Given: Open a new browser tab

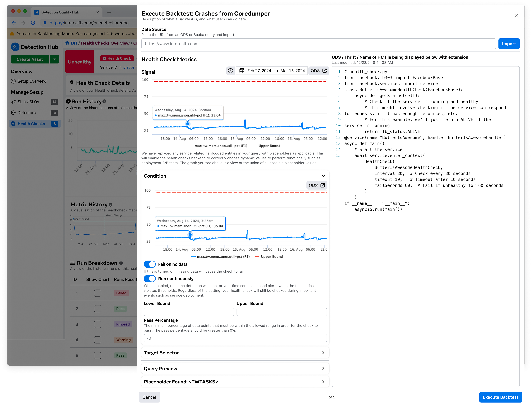Looking at the screenshot, I should pos(109,12).
